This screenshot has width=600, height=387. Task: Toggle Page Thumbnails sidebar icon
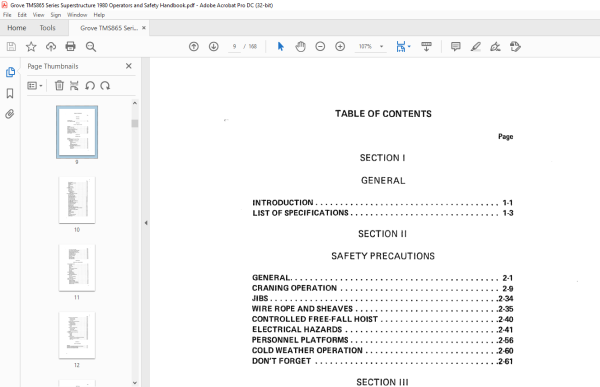click(x=10, y=72)
